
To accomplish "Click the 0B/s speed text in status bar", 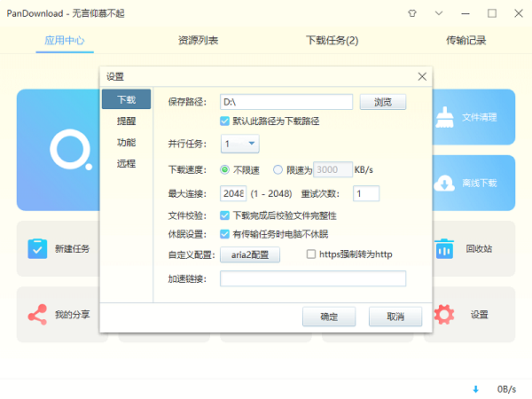I will click(506, 389).
